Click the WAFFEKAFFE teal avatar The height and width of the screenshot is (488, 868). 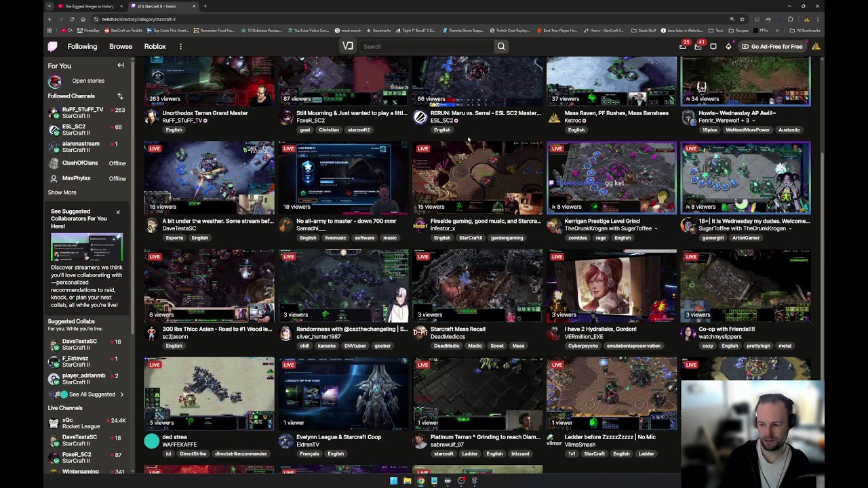(151, 441)
